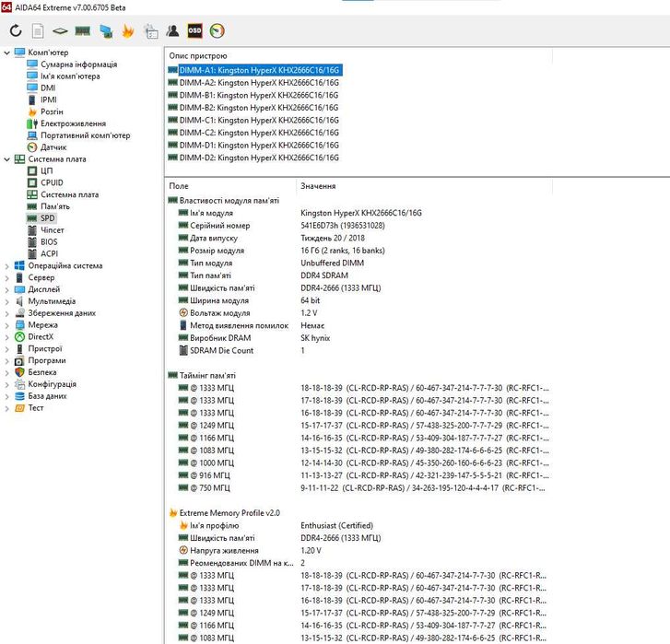
Task: Click the SDRAM Die Count row
Action: tap(359, 351)
